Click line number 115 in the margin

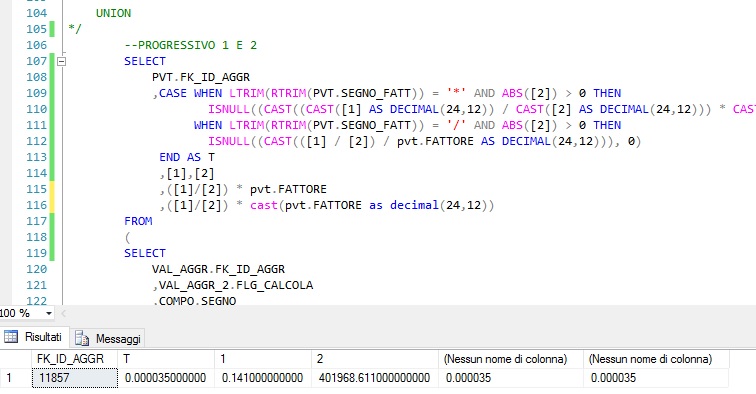click(x=37, y=189)
